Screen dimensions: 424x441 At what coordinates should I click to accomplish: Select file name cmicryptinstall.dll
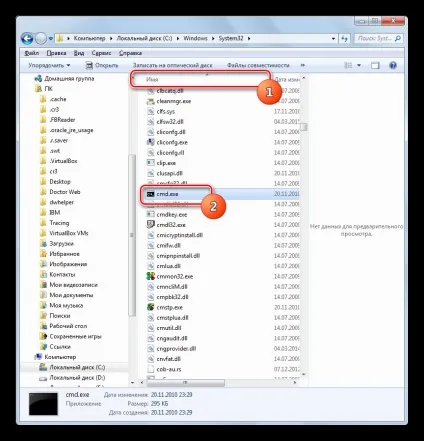179,235
